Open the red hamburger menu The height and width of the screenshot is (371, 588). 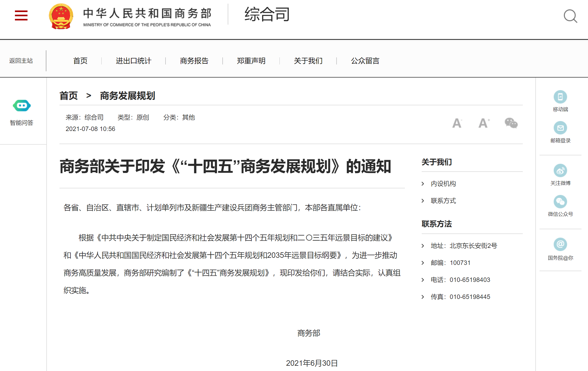21,15
